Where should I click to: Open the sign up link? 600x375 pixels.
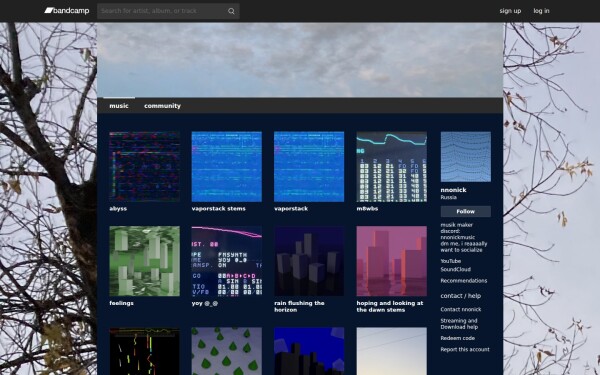click(510, 11)
